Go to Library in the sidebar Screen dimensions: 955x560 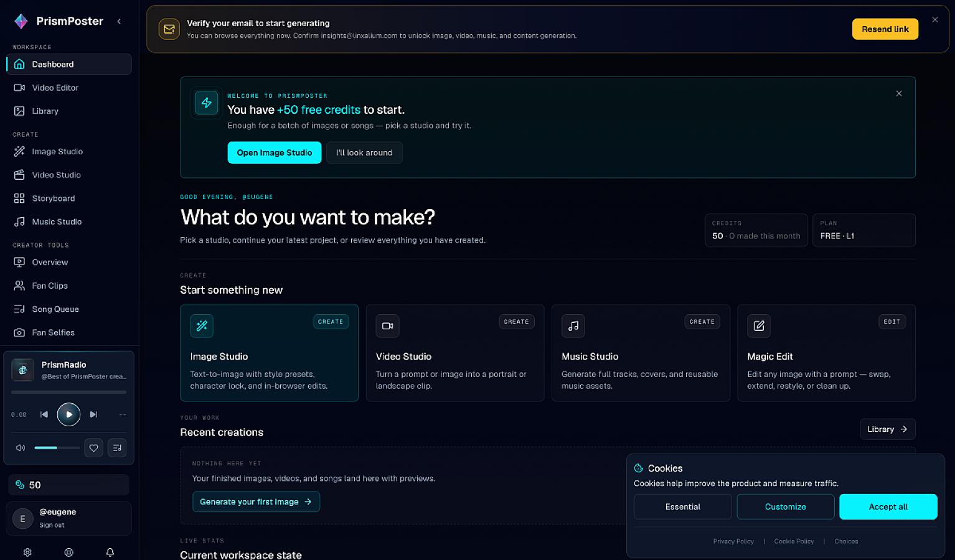tap(69, 111)
